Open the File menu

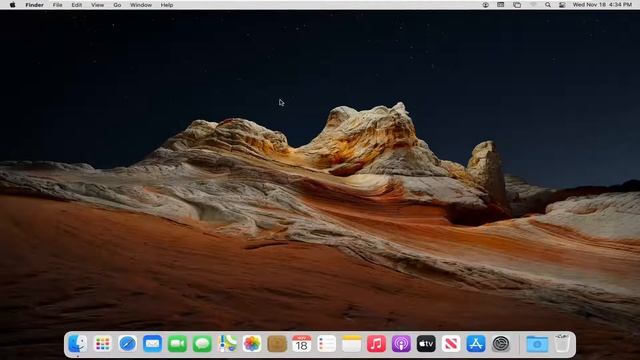pyautogui.click(x=58, y=5)
